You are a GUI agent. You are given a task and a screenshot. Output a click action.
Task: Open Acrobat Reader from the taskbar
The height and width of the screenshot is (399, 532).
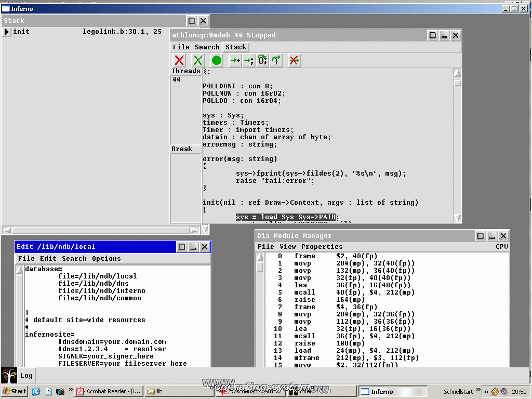(109, 391)
